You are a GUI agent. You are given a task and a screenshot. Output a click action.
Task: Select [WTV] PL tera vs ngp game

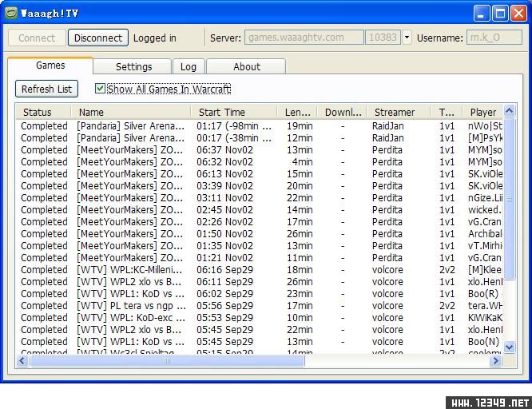(x=260, y=306)
